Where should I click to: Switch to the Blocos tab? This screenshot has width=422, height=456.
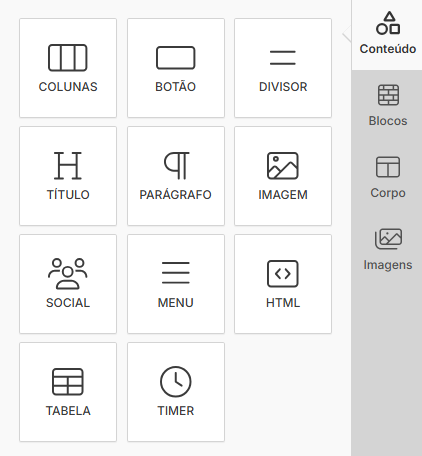pos(387,106)
